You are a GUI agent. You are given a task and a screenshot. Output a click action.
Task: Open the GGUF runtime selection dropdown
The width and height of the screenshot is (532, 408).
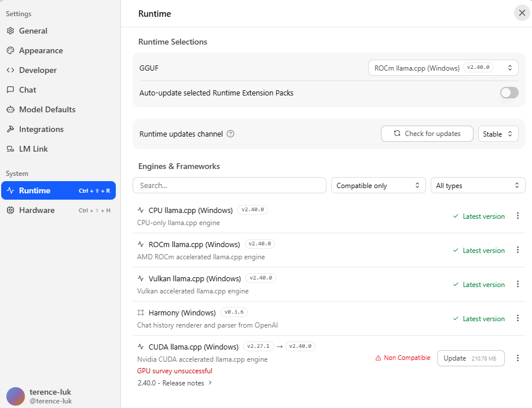pos(443,68)
